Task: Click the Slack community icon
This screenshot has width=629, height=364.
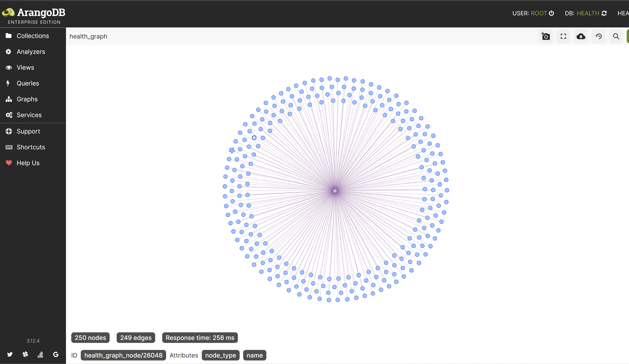Action: [25, 354]
